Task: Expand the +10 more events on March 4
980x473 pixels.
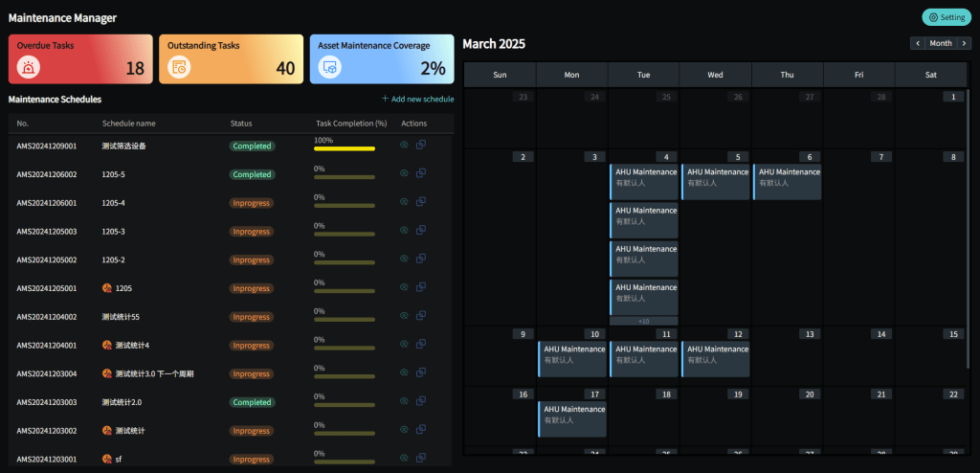Action: (x=643, y=321)
